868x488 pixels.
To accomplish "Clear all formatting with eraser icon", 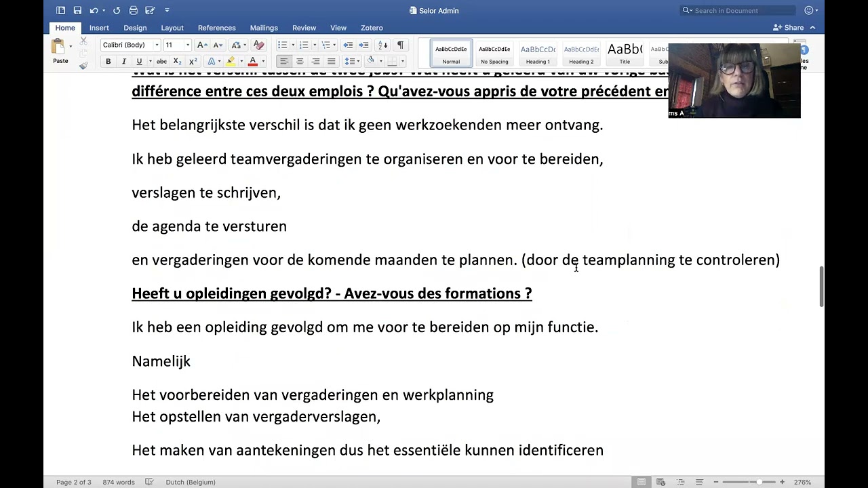I will [x=258, y=45].
